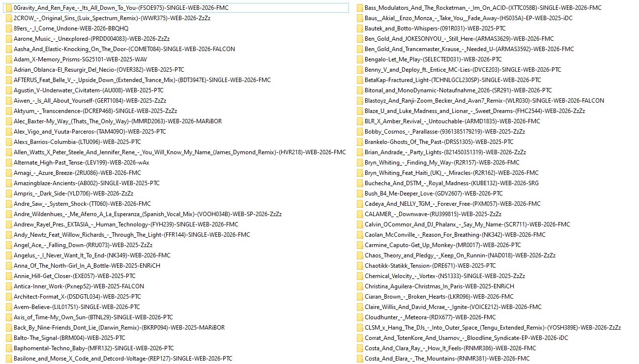Click folder icon of Ben_Gold Still Here

click(x=360, y=39)
